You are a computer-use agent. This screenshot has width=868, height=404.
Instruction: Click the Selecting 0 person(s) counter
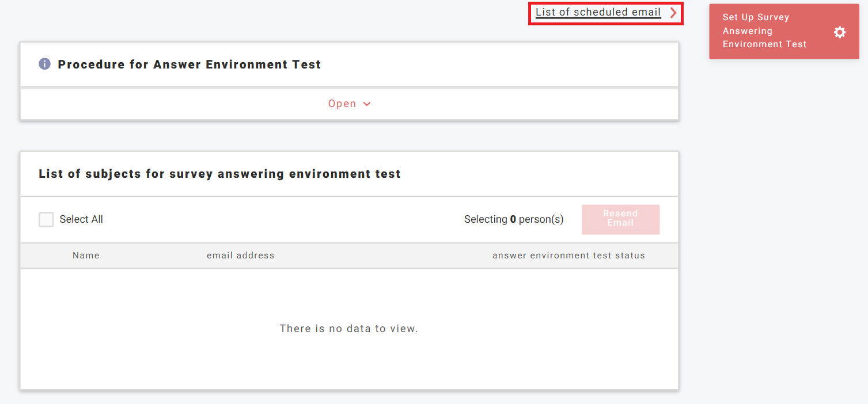(513, 219)
